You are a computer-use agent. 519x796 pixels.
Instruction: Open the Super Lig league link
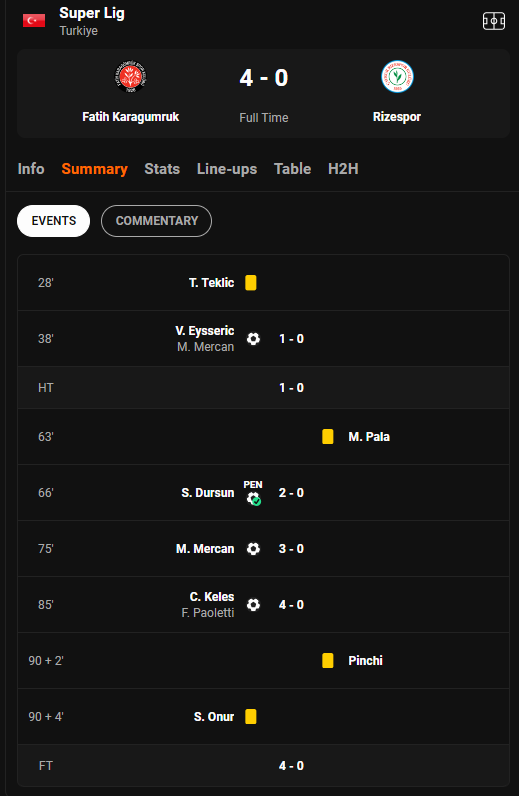click(x=92, y=13)
